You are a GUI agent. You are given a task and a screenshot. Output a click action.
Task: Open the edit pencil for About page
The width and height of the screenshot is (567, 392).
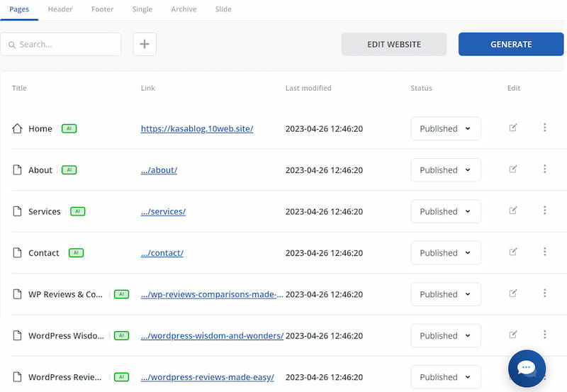[x=512, y=169]
